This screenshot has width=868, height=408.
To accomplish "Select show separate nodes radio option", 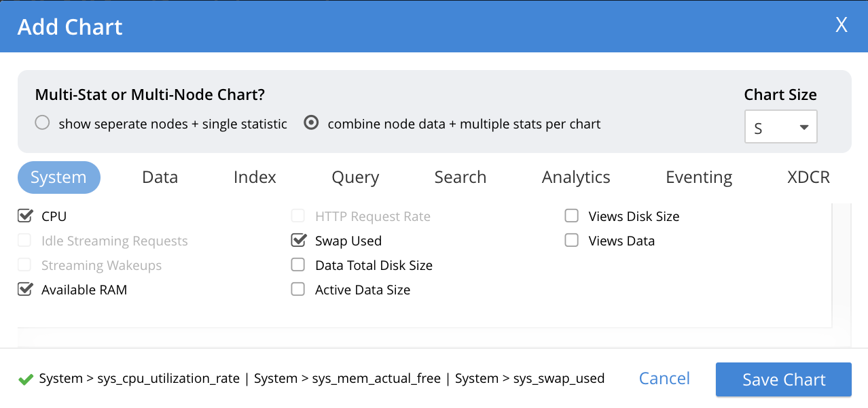I will (x=42, y=123).
